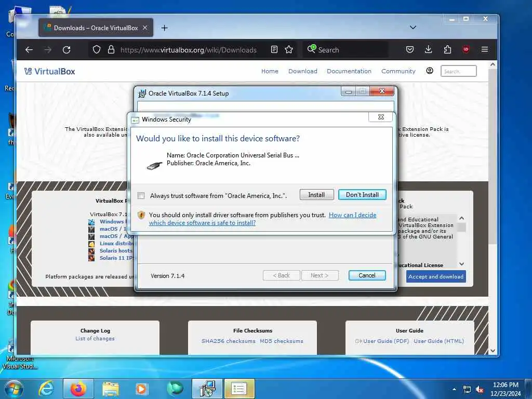The image size is (532, 399).
Task: Click the Firefox Search box
Action: pos(346,50)
